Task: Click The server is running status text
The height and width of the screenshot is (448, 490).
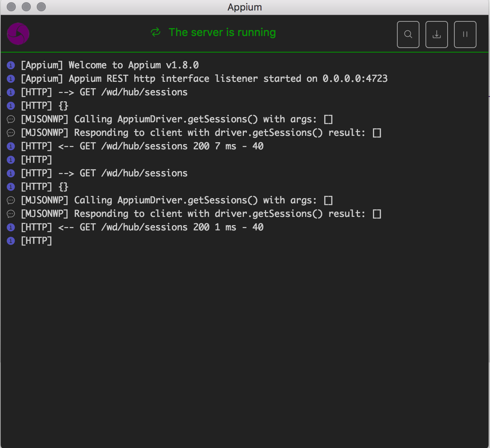Action: [x=222, y=32]
